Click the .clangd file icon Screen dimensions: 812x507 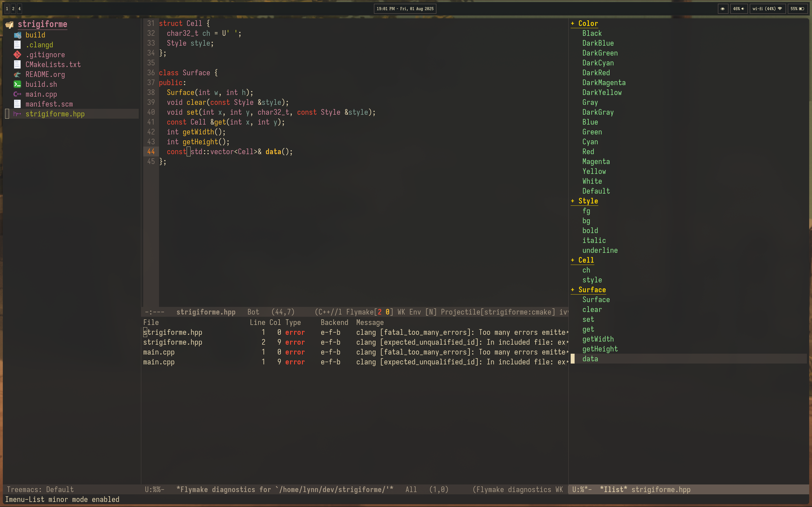click(x=17, y=45)
